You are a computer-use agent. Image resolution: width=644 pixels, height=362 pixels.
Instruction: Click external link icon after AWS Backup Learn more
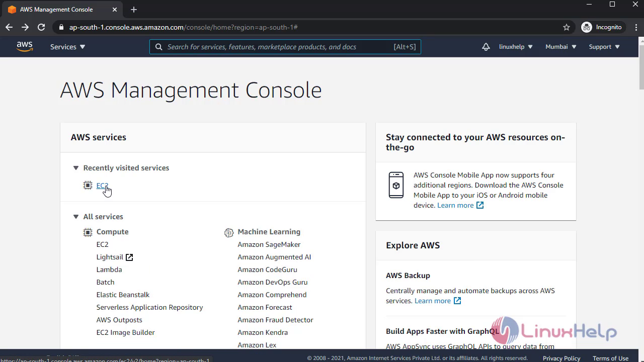(457, 301)
